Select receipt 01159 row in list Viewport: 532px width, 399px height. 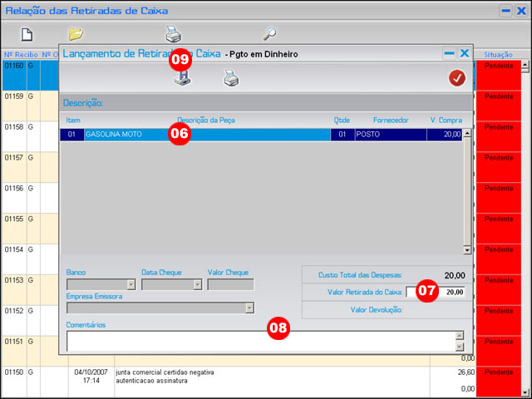tap(13, 96)
